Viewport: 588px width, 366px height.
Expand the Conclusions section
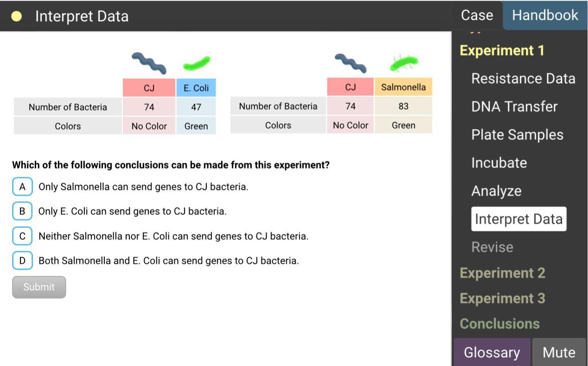(x=499, y=323)
